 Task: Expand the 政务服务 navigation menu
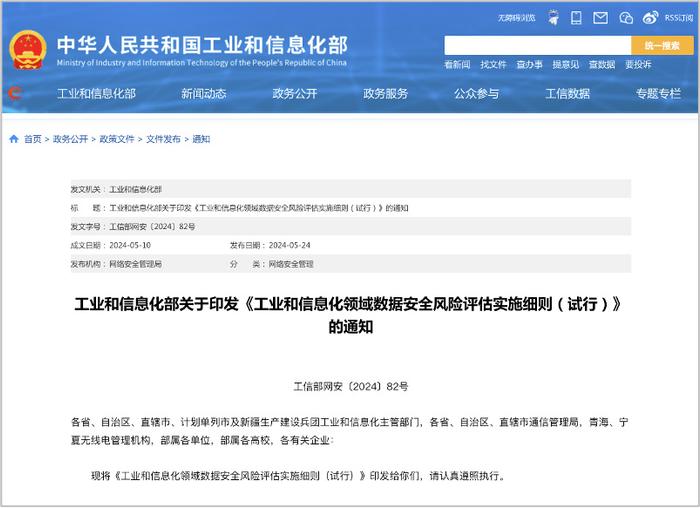pos(385,94)
